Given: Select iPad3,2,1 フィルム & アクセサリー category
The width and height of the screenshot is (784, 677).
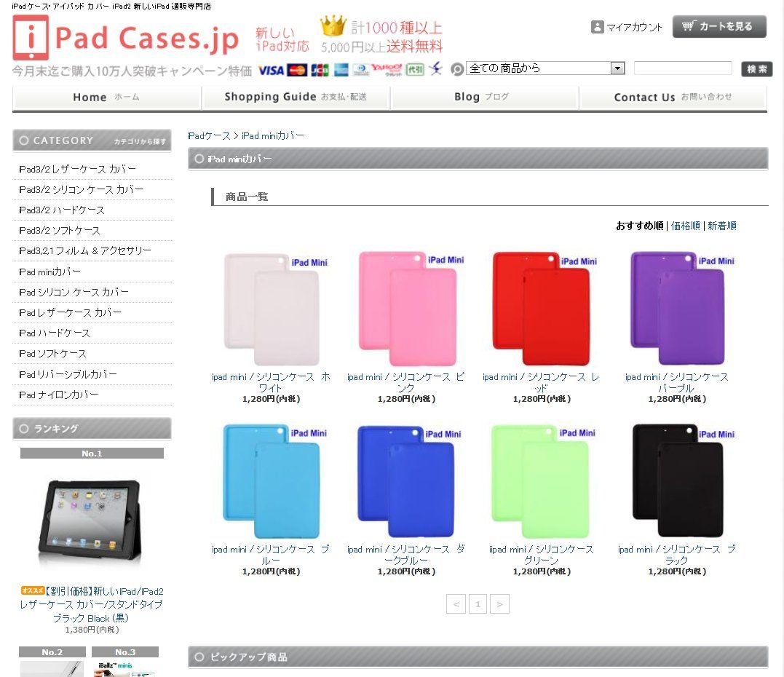Looking at the screenshot, I should [x=84, y=250].
